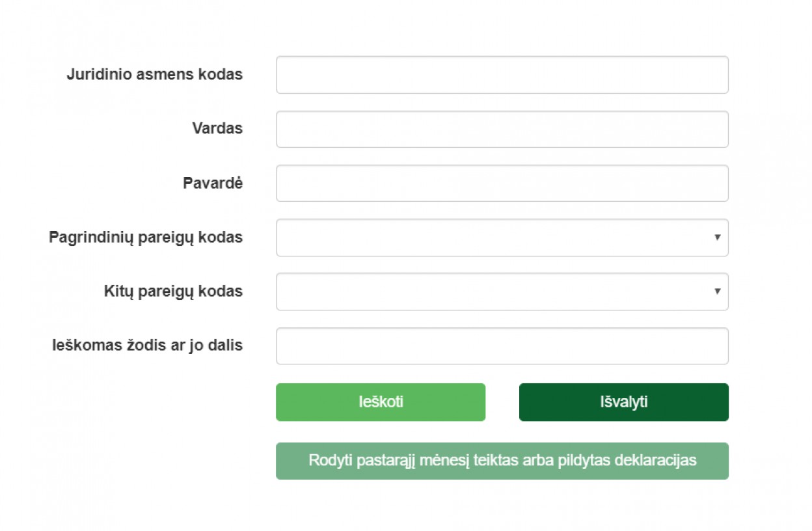Click the Pagrindinių pareigų kodas label
Screen dimensions: 812x531
click(x=146, y=238)
